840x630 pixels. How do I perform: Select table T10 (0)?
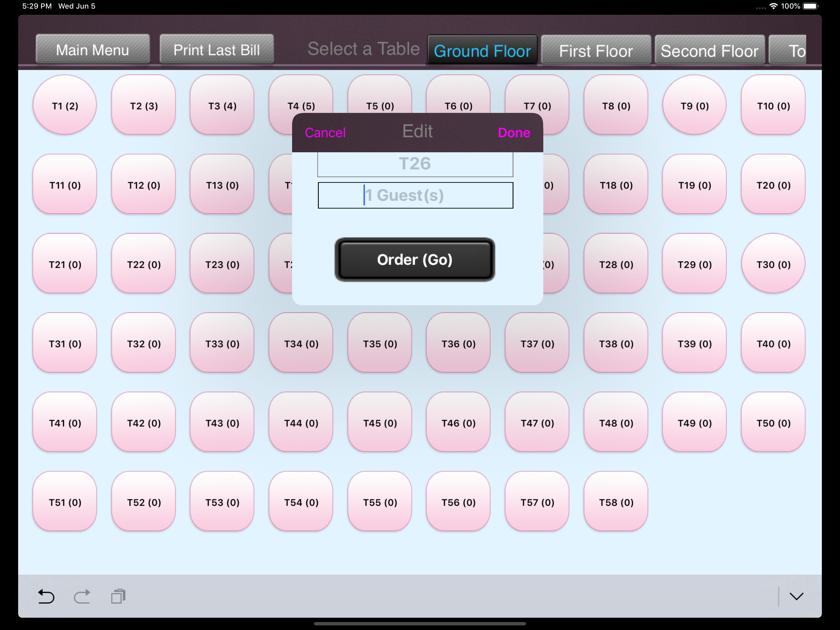click(773, 105)
